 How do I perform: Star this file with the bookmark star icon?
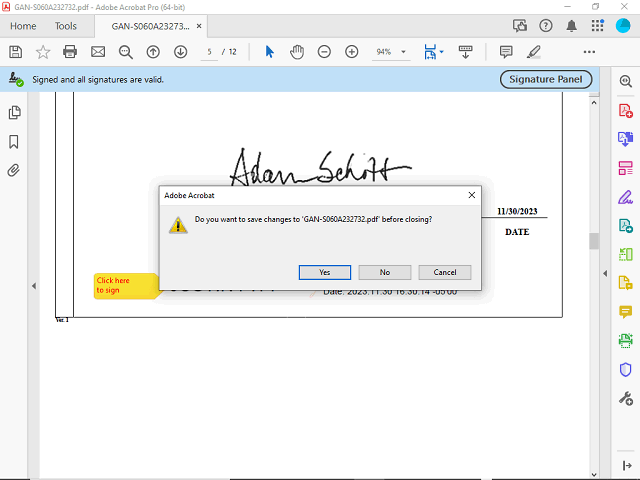43,52
